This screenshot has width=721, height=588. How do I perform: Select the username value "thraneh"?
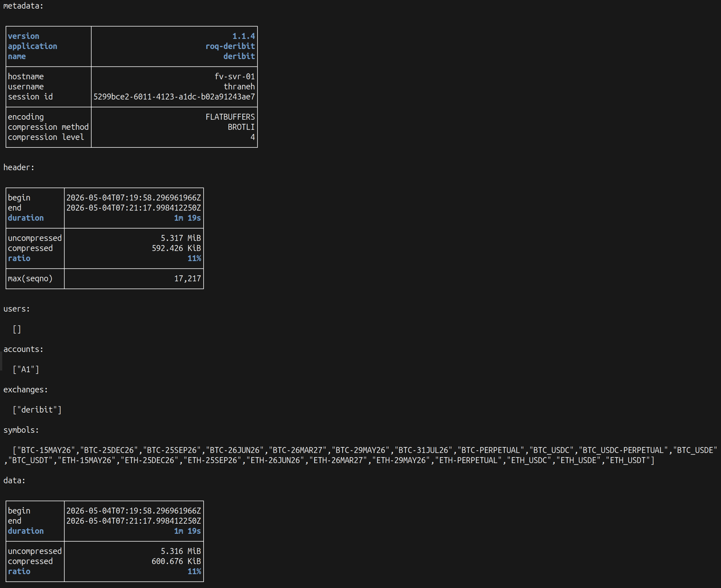239,87
